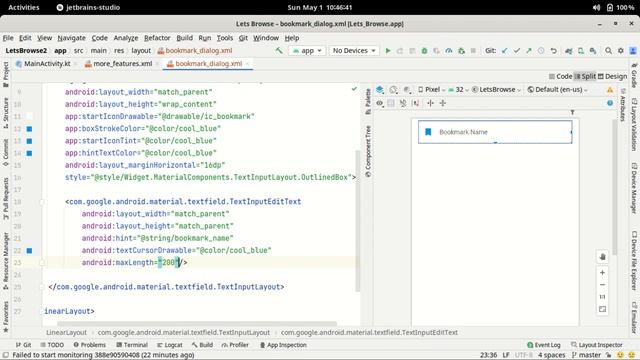This screenshot has height=360, width=640.
Task: Toggle the autoconnect magnet icon
Action: click(403, 103)
